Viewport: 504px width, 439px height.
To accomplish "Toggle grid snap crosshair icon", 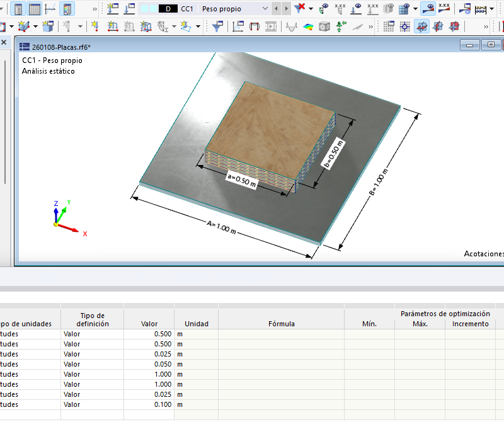I will coord(404,26).
